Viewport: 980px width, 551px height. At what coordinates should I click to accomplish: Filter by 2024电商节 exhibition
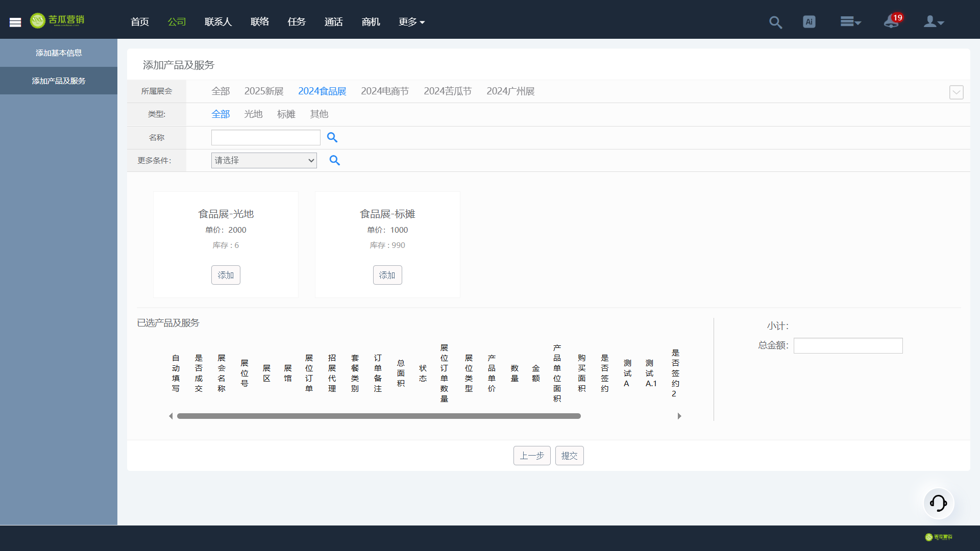click(x=385, y=91)
